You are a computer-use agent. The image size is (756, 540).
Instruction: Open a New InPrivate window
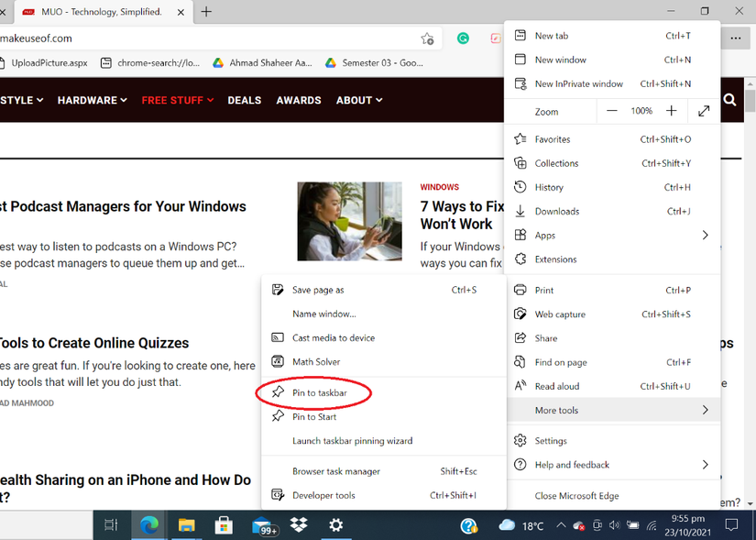coord(612,84)
